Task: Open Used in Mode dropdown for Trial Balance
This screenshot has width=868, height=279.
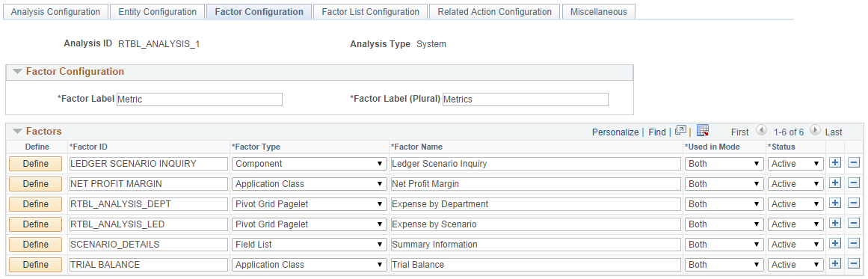Action: pyautogui.click(x=724, y=265)
